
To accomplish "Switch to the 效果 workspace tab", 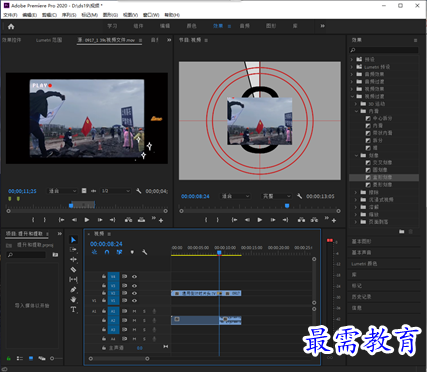I will 218,26.
